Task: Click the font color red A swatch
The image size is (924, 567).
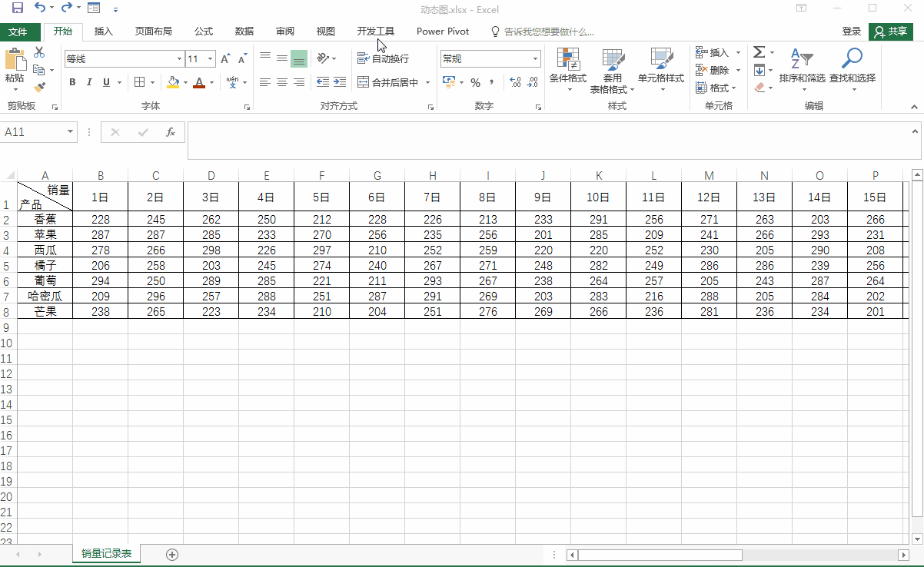Action: [x=199, y=82]
